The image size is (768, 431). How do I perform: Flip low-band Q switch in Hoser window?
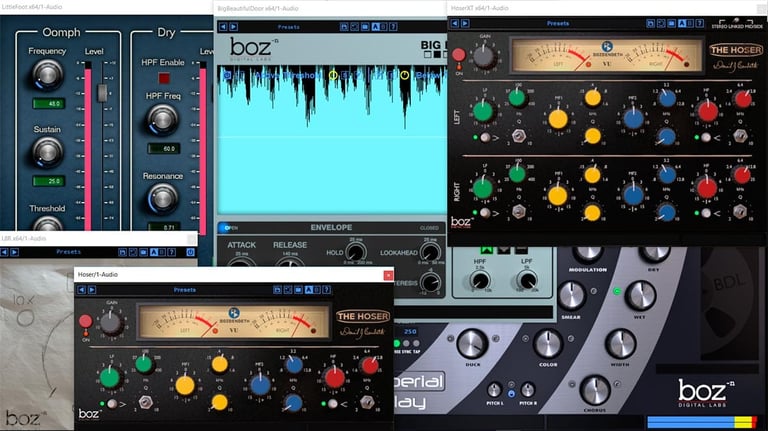pyautogui.click(x=145, y=402)
